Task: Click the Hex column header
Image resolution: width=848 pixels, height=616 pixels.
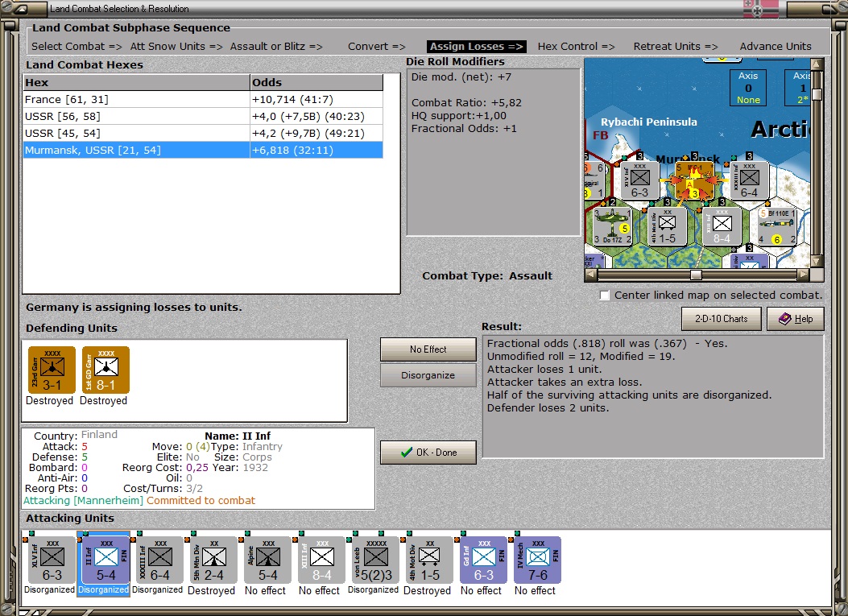Action: 136,83
